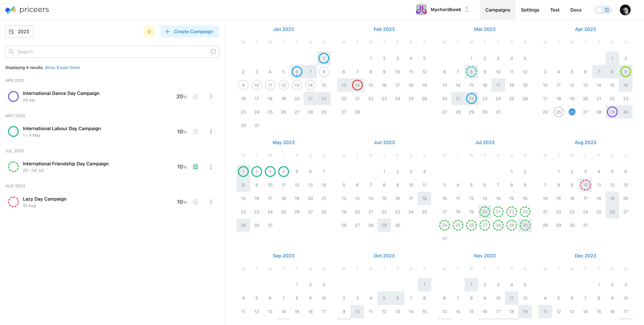Open the Settings tab

(530, 10)
